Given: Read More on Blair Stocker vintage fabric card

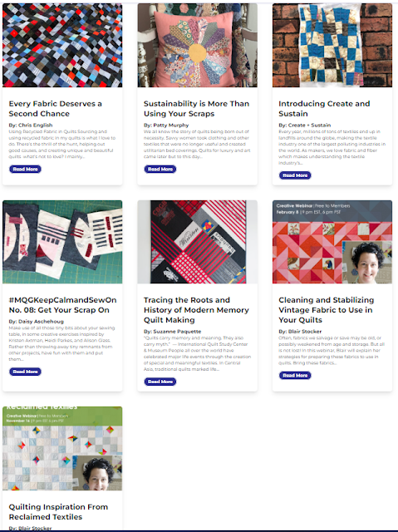Looking at the screenshot, I should tap(295, 375).
